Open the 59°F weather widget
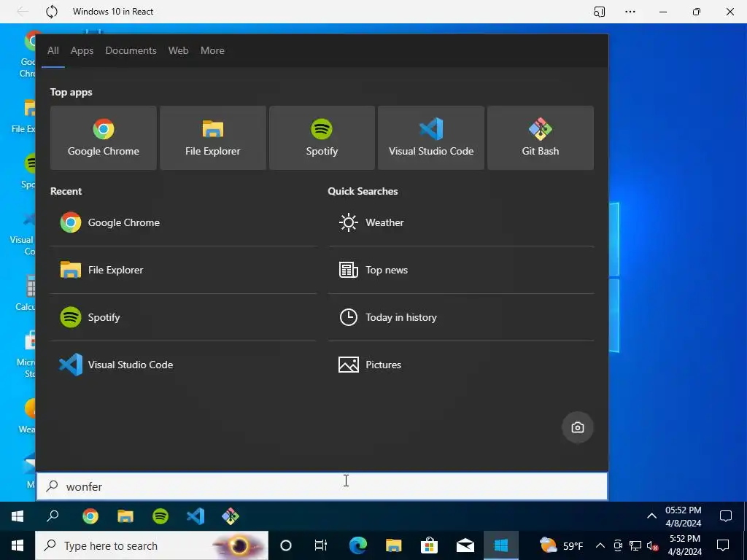Screen dimensions: 747x560 coord(561,545)
